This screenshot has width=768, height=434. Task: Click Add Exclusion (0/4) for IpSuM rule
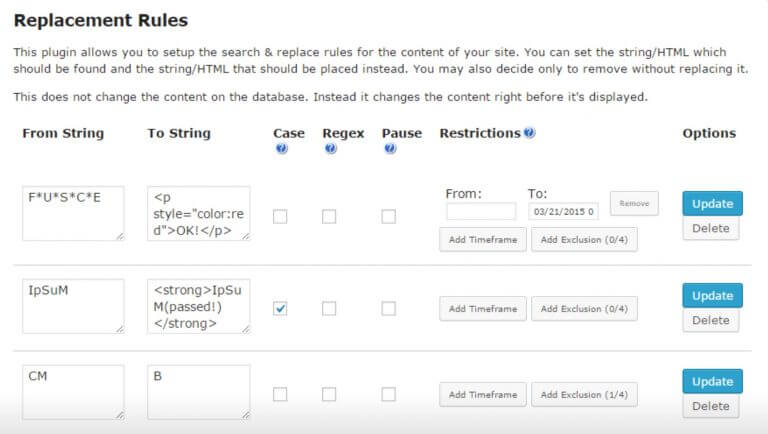pyautogui.click(x=584, y=309)
